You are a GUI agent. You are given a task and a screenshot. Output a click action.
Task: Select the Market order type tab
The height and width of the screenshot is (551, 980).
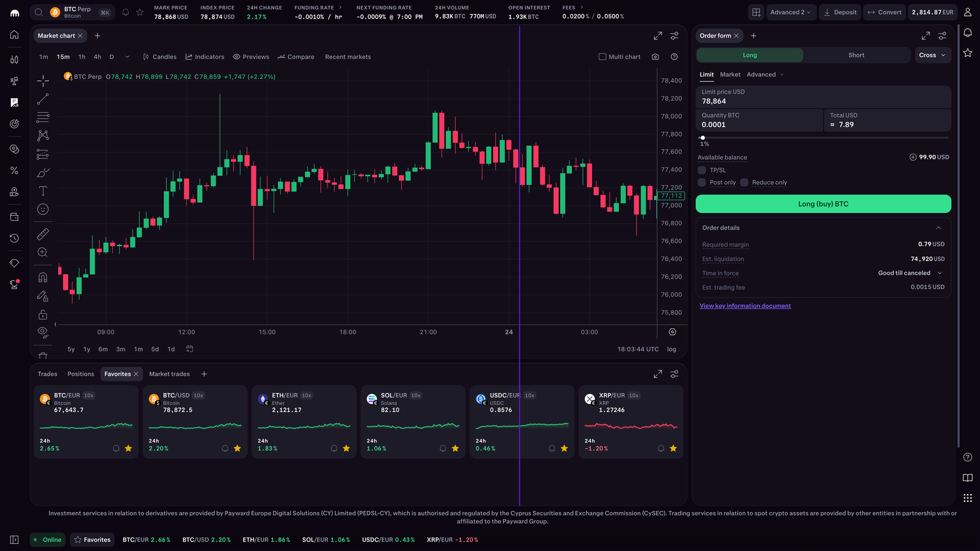pyautogui.click(x=731, y=75)
